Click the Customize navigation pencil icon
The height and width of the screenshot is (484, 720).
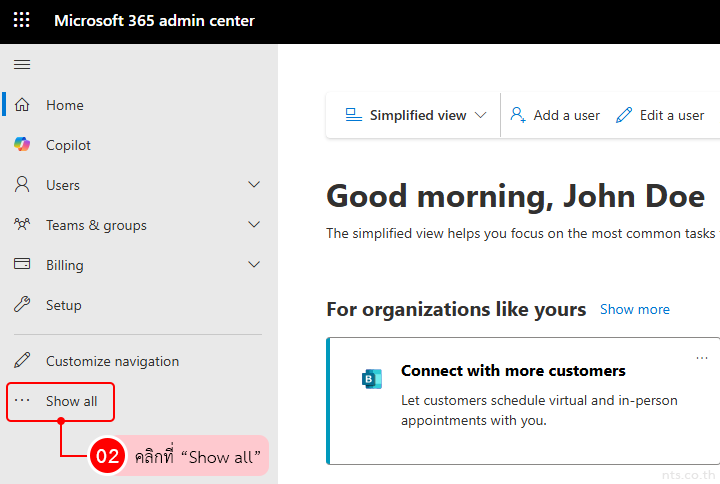pyautogui.click(x=22, y=360)
